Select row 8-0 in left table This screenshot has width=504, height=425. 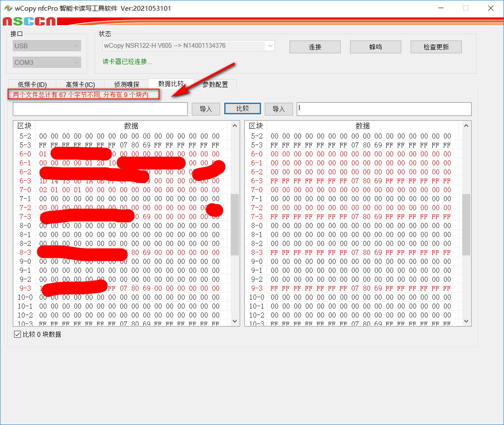122,226
